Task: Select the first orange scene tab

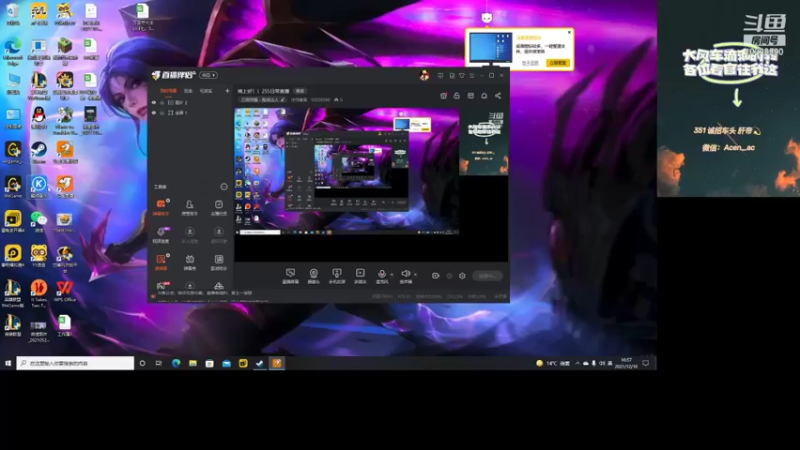Action: (x=168, y=91)
